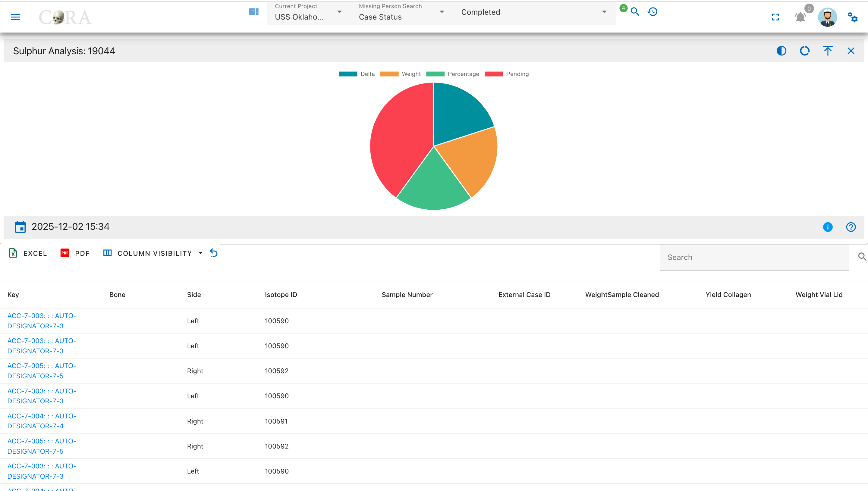
Task: Open the Case Status search dropdown
Action: coord(401,12)
